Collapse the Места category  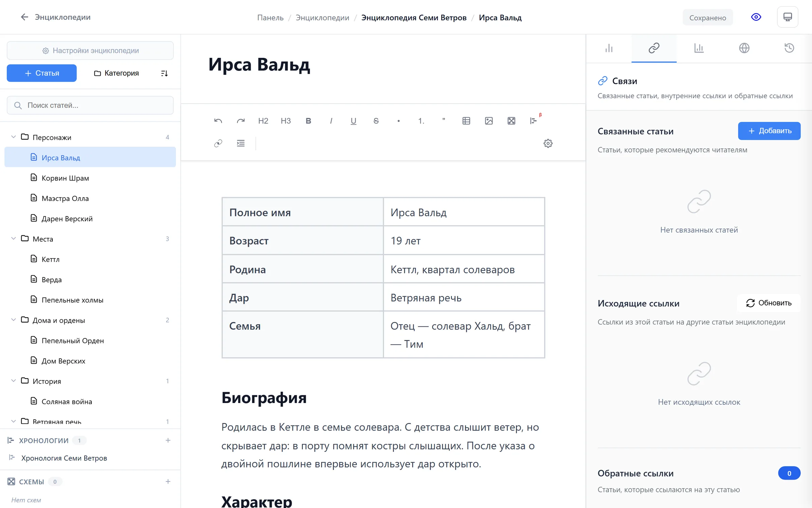click(14, 239)
